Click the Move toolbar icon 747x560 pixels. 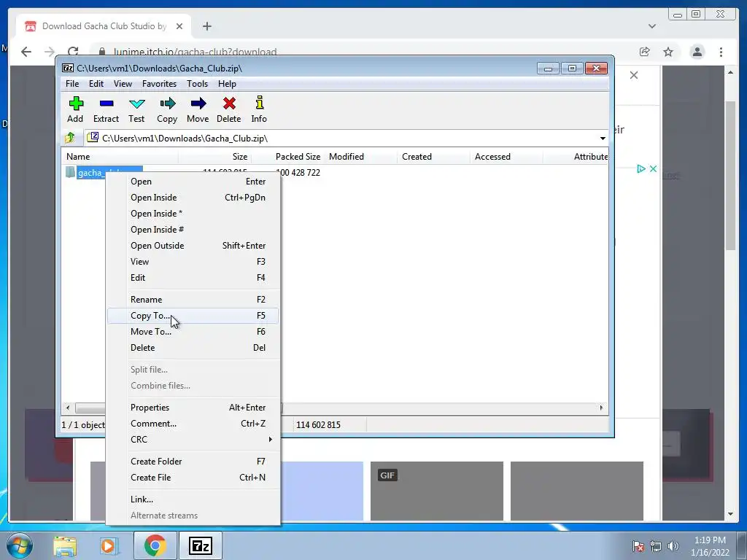point(198,109)
